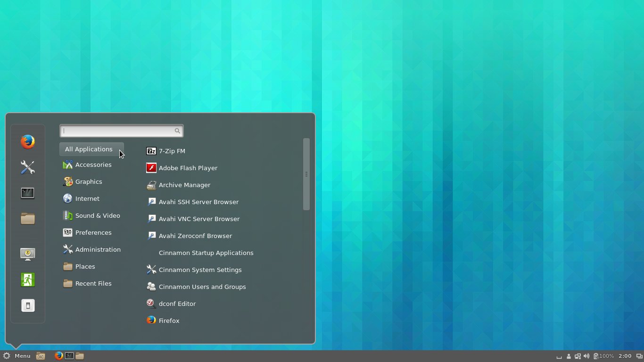Open dconf Editor from the application list

tap(177, 304)
